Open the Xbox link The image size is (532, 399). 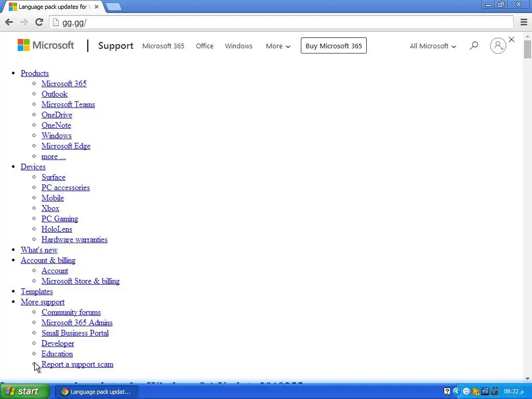click(x=50, y=208)
